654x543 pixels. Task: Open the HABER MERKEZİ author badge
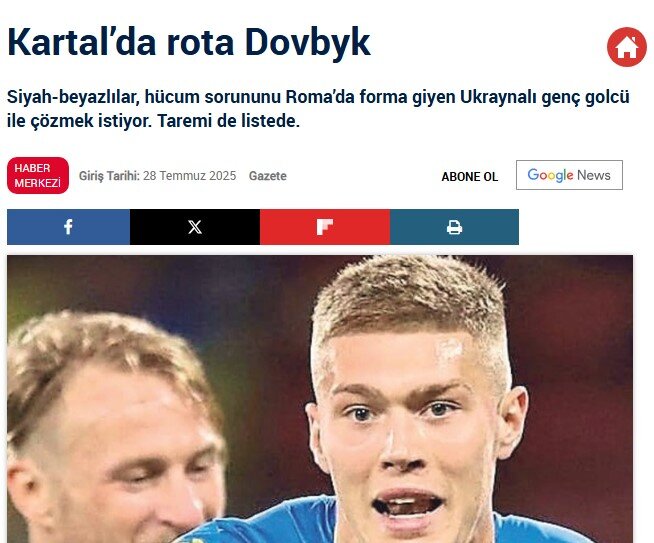pyautogui.click(x=38, y=176)
